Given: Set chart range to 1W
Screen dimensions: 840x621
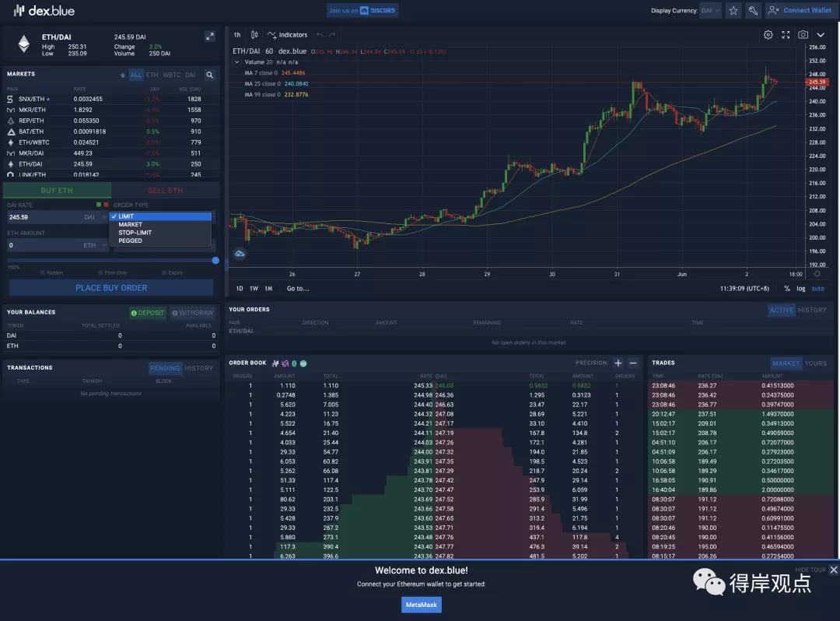Looking at the screenshot, I should [254, 288].
